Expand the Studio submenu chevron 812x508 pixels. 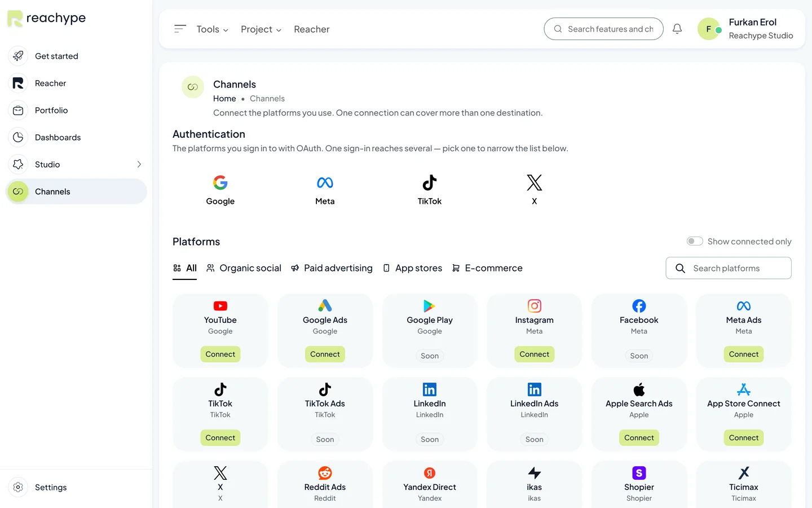pos(139,164)
